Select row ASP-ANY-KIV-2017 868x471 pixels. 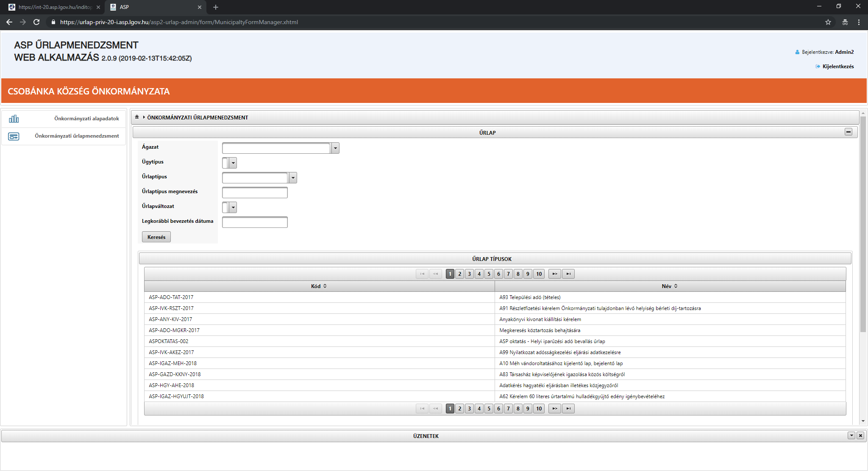pos(495,319)
